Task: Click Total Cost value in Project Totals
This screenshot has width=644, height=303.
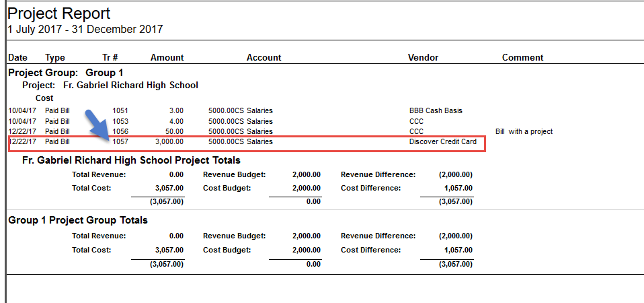Action: (169, 189)
